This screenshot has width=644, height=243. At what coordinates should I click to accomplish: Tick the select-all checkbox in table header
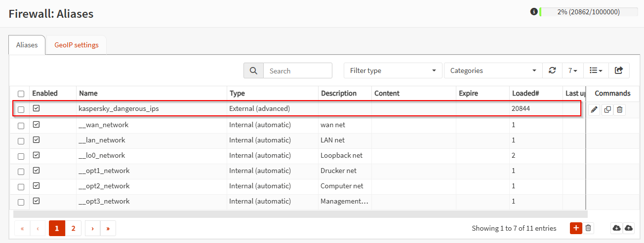21,94
